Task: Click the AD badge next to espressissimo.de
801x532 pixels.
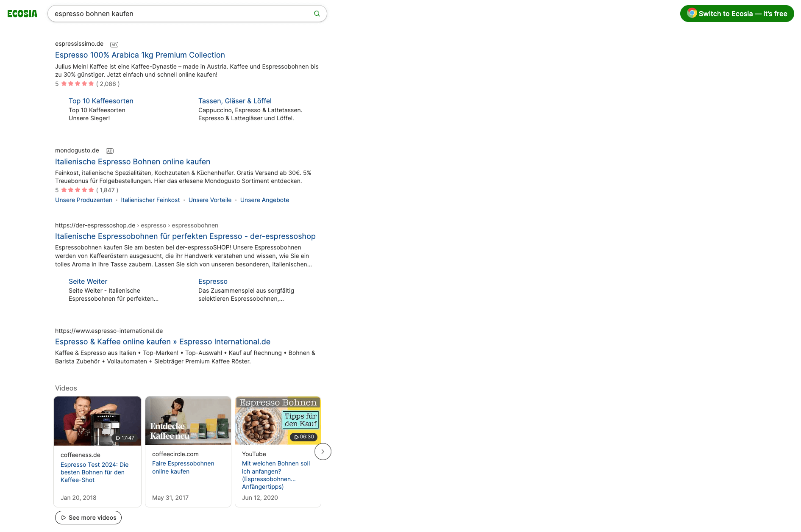Action: [114, 44]
